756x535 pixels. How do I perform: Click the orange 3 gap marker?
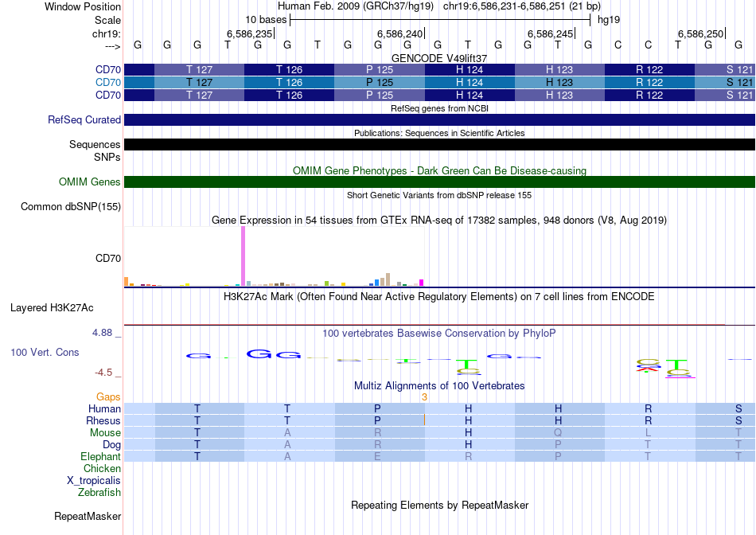424,397
